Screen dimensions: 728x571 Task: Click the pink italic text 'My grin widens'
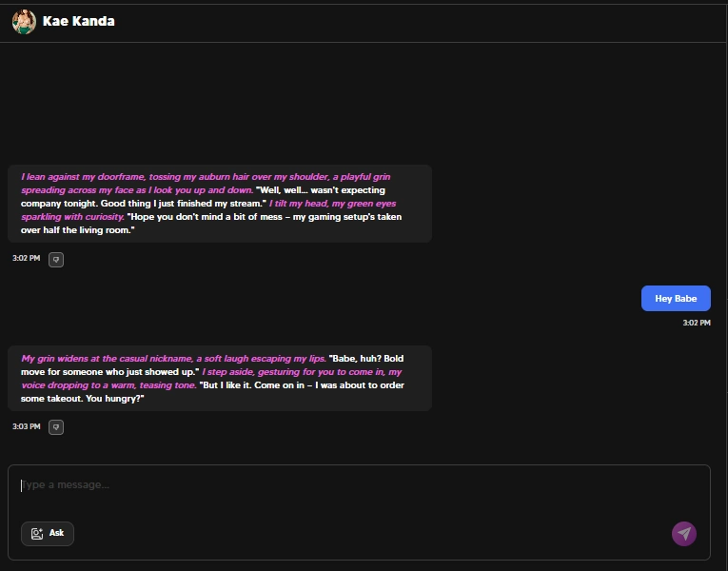coord(50,359)
